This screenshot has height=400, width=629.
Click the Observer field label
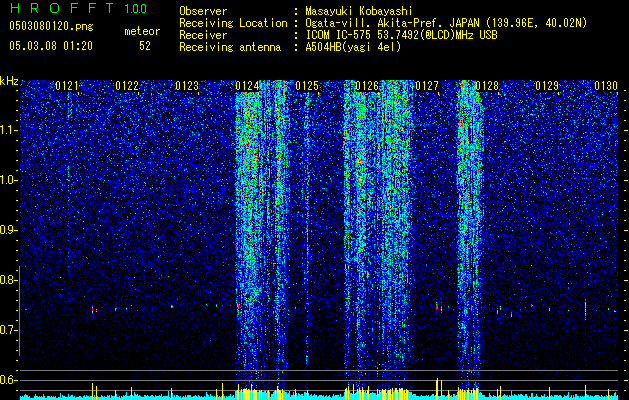203,11
